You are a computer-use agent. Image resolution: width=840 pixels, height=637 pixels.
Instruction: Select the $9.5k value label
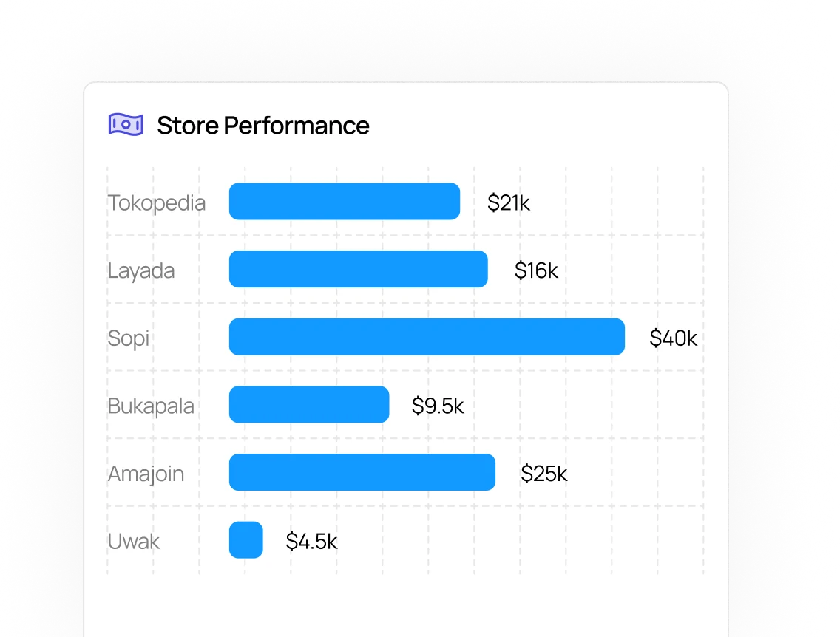click(438, 406)
